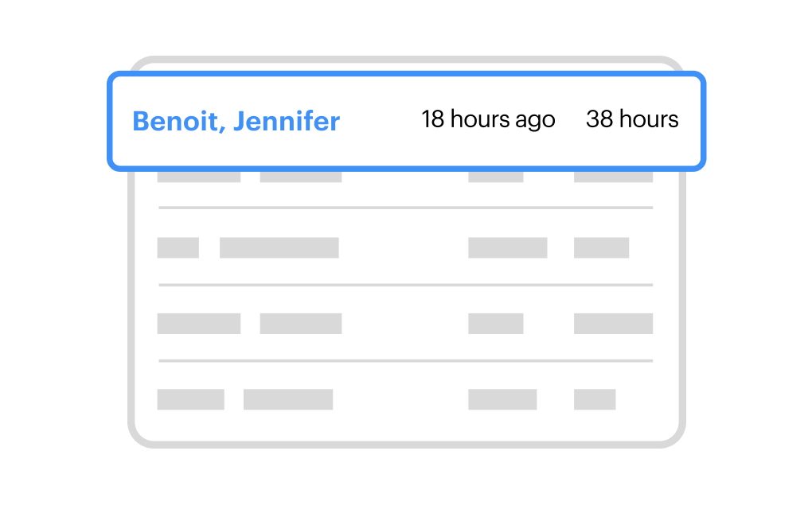Select the blue highlighted row's empty middle area
This screenshot has height=509, width=812.
point(380,121)
